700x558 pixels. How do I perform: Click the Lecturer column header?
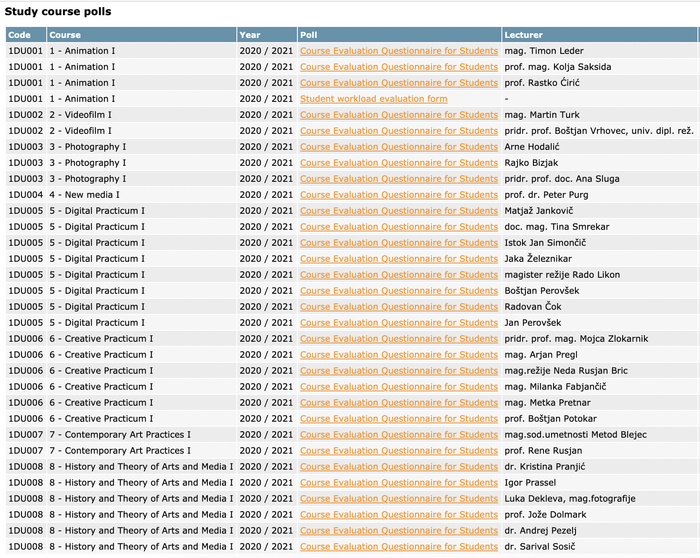pyautogui.click(x=599, y=35)
